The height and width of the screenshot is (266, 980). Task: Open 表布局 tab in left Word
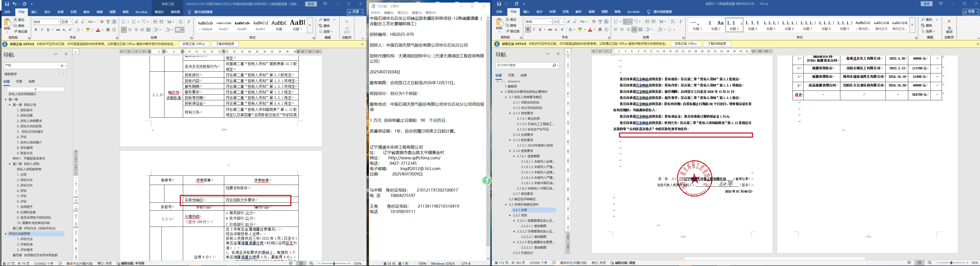pyautogui.click(x=175, y=12)
